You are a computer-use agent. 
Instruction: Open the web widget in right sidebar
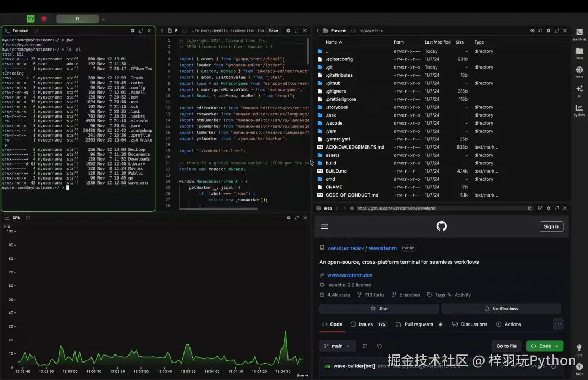click(x=579, y=72)
